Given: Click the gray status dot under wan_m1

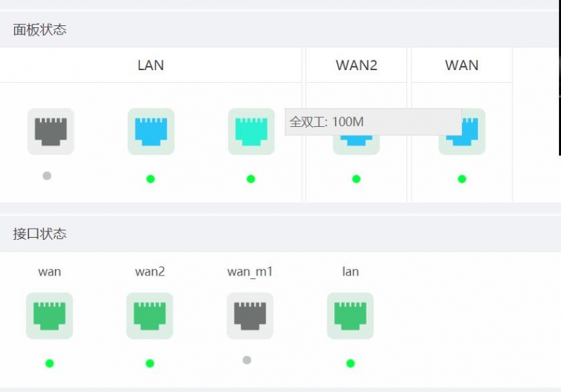Looking at the screenshot, I should 247,360.
